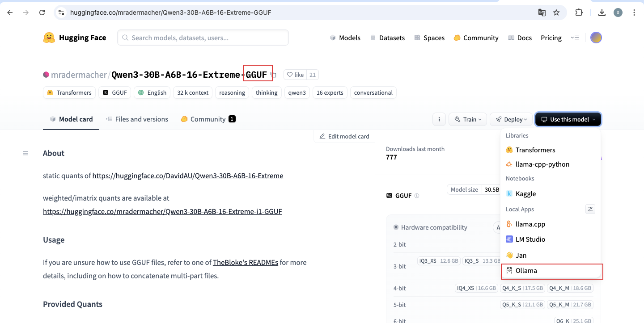Expand the Train dropdown
The width and height of the screenshot is (644, 323).
[x=468, y=119]
